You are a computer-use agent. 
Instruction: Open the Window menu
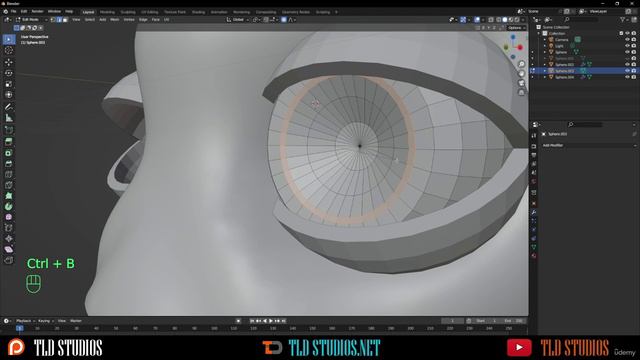(54, 11)
